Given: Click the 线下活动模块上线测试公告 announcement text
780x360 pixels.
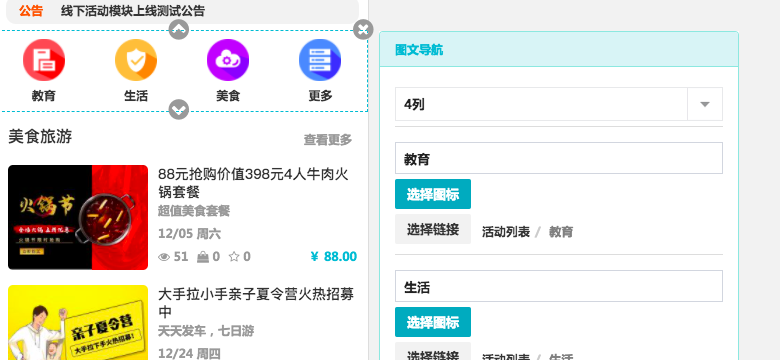Looking at the screenshot, I should click(132, 11).
